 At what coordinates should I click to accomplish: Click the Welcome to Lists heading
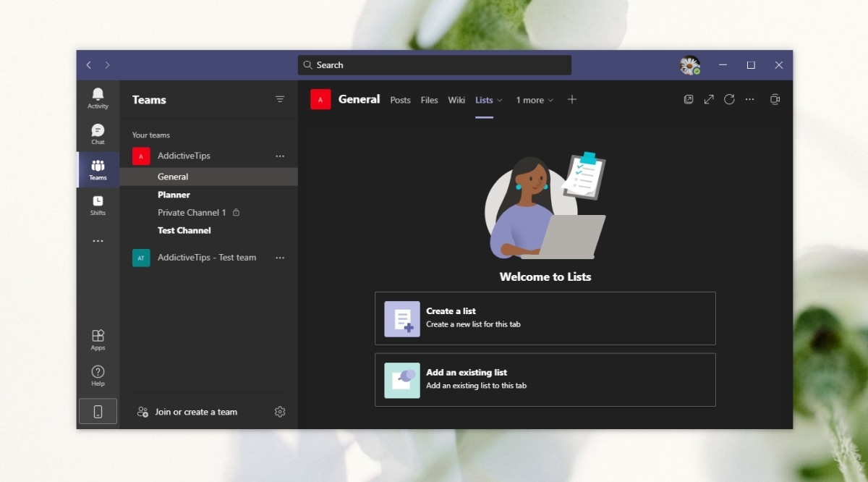pyautogui.click(x=545, y=276)
